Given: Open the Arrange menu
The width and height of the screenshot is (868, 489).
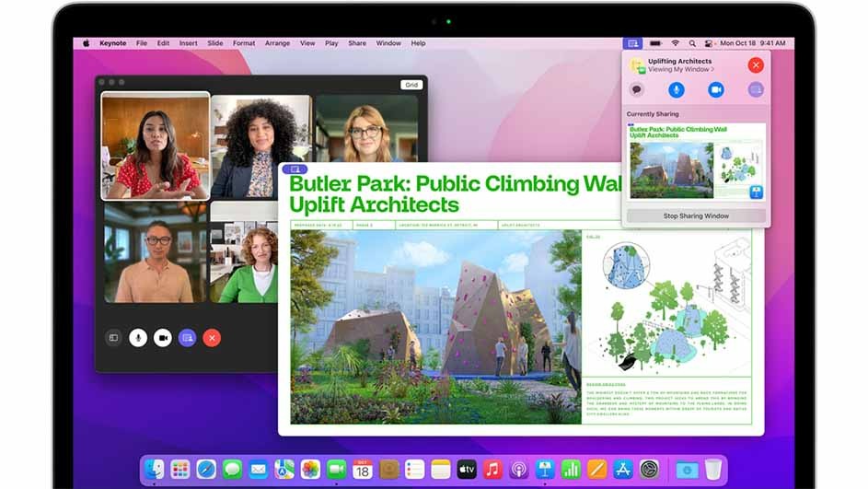Looking at the screenshot, I should tap(277, 43).
